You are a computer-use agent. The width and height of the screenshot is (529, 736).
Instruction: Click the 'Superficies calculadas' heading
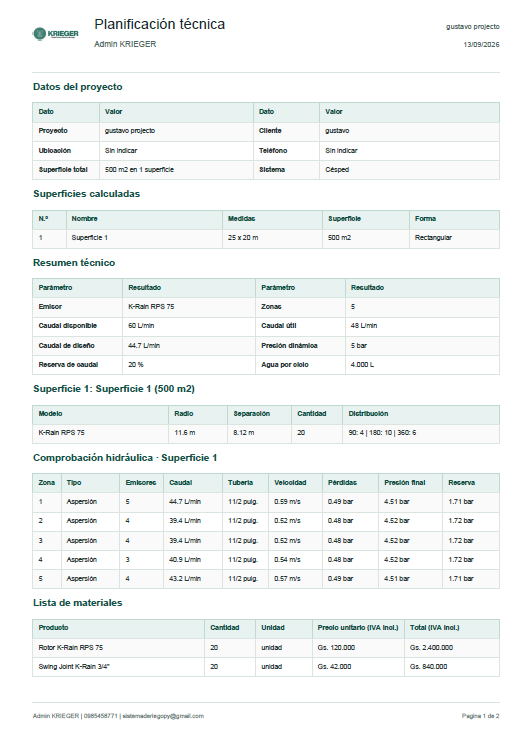86,194
